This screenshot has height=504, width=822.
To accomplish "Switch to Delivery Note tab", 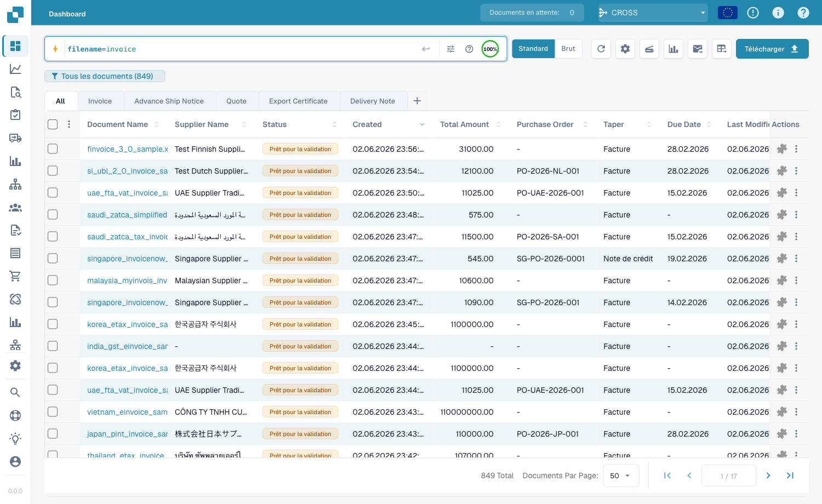I will point(373,101).
